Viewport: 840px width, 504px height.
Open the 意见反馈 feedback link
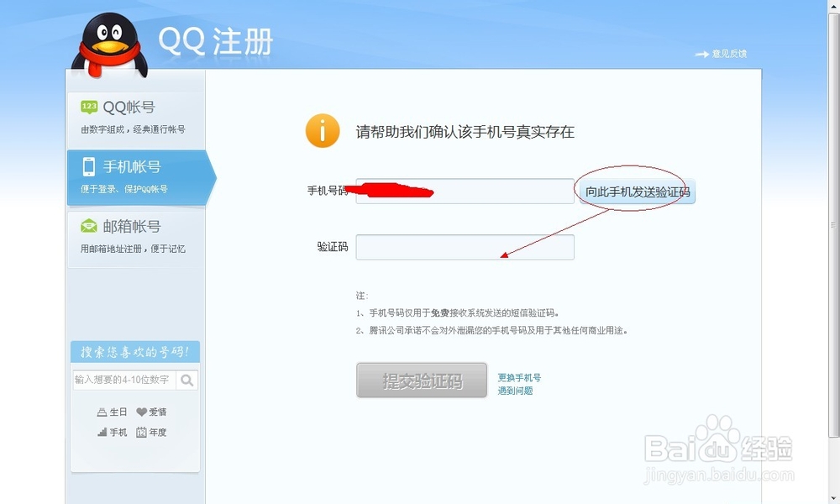729,54
